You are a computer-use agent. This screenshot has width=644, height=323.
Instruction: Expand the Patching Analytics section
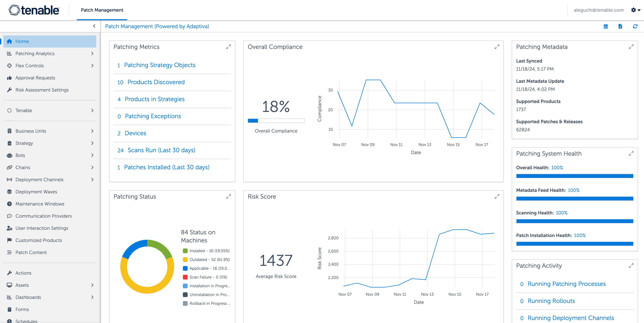[x=92, y=53]
